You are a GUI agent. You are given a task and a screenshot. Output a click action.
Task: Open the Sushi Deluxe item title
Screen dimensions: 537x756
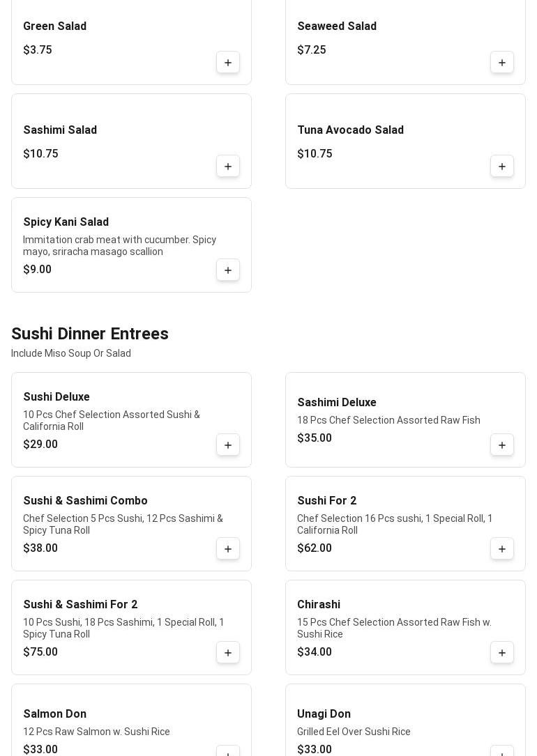click(56, 397)
